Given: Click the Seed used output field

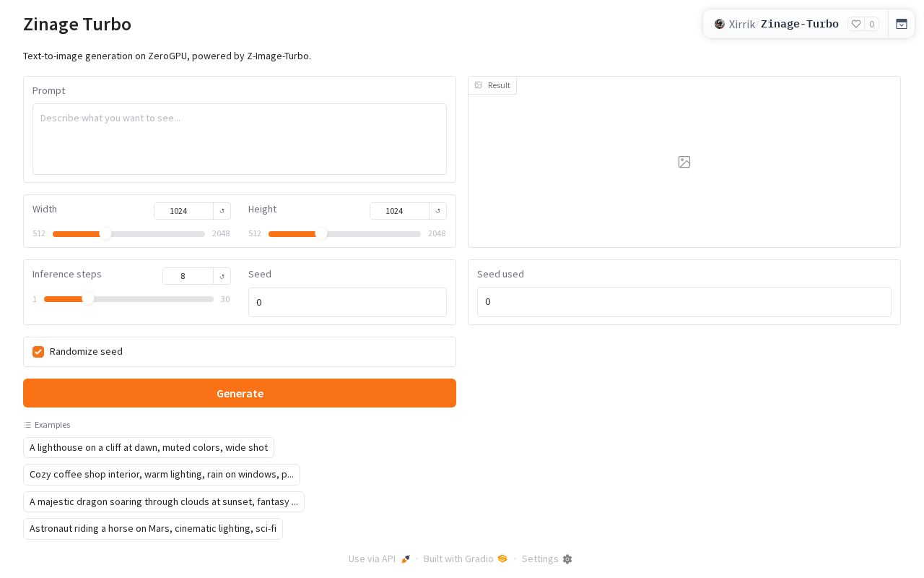Looking at the screenshot, I should (x=684, y=302).
